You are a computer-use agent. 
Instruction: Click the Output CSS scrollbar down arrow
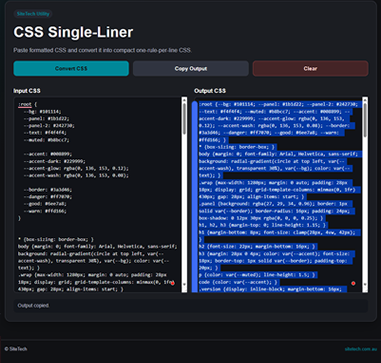pyautogui.click(x=365, y=284)
